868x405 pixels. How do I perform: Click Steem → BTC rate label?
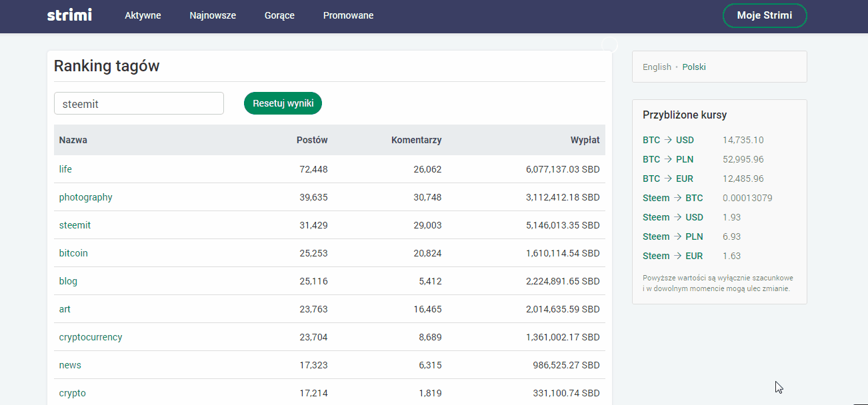673,198
